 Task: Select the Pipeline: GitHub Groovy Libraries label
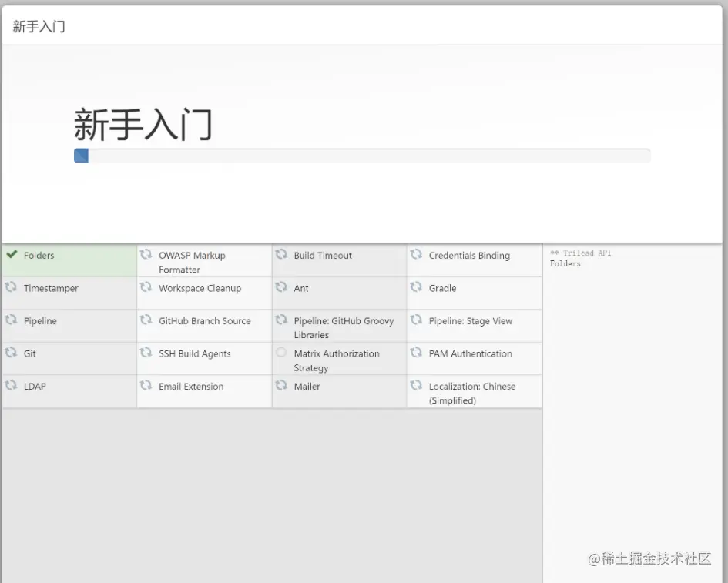click(x=344, y=328)
